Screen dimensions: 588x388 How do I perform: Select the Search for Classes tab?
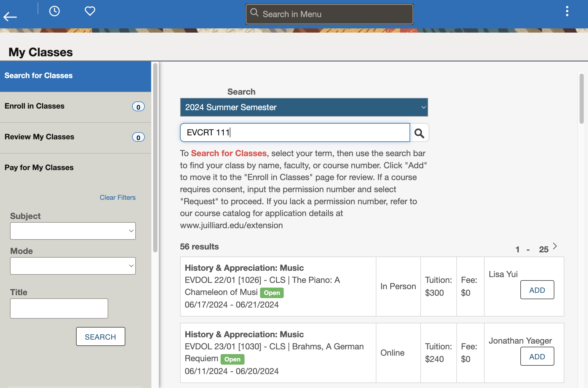coord(76,76)
